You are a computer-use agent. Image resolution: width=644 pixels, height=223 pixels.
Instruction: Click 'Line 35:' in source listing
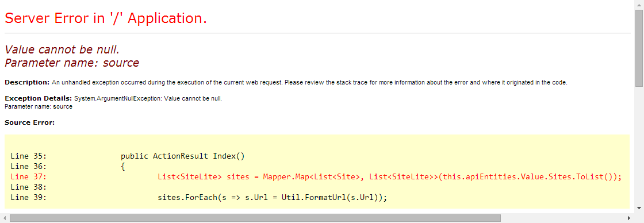click(29, 156)
